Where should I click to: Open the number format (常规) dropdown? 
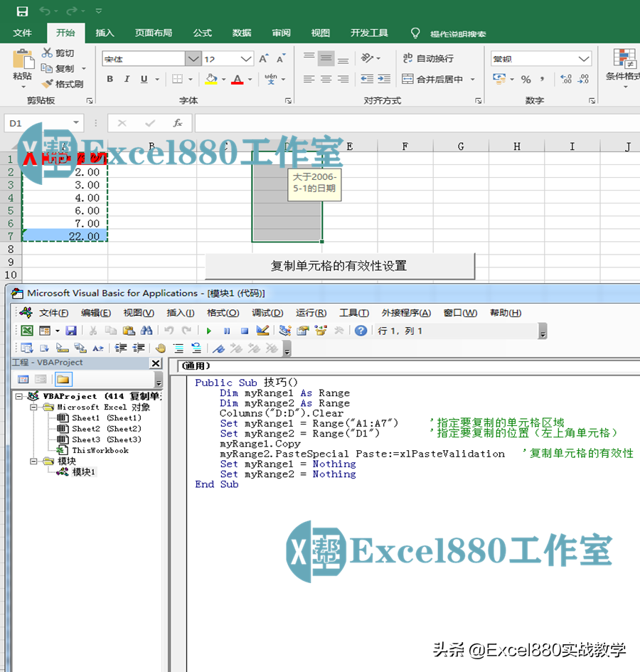point(583,59)
